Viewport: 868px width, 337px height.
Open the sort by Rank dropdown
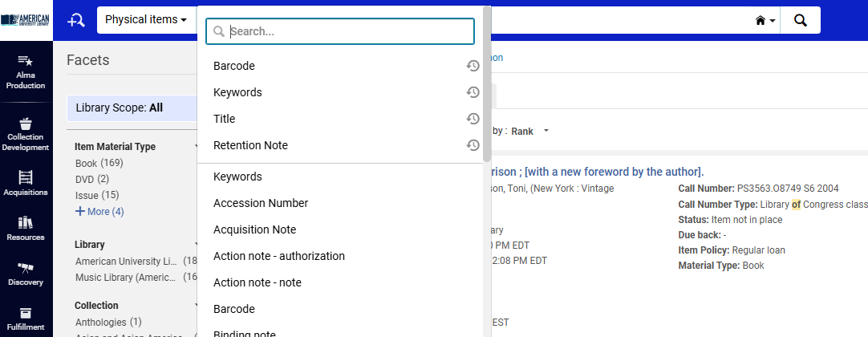pyautogui.click(x=530, y=131)
